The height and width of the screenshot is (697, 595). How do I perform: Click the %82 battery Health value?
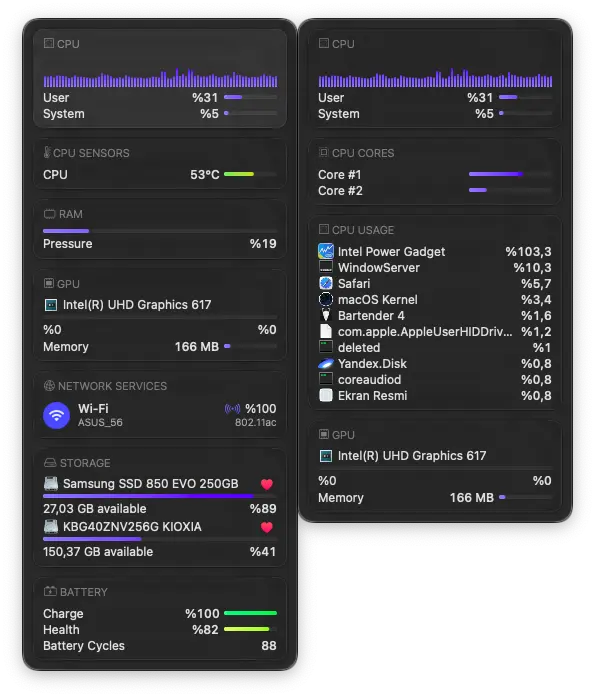(x=205, y=629)
